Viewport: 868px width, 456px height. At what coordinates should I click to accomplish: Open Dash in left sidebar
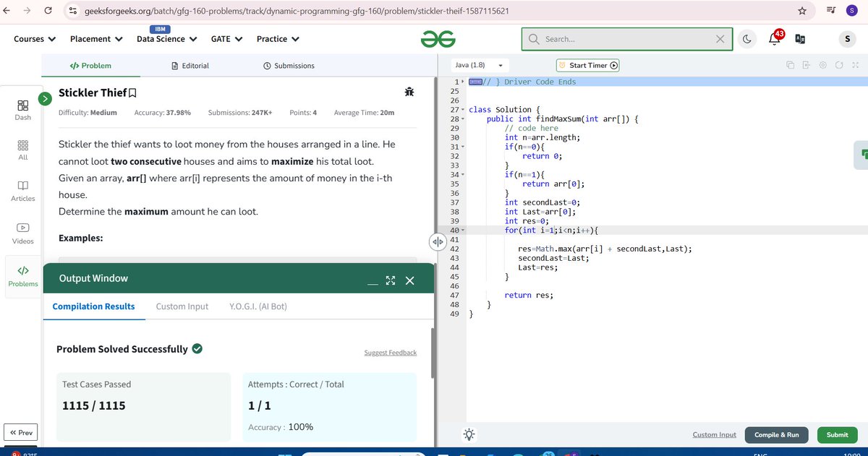pos(23,111)
